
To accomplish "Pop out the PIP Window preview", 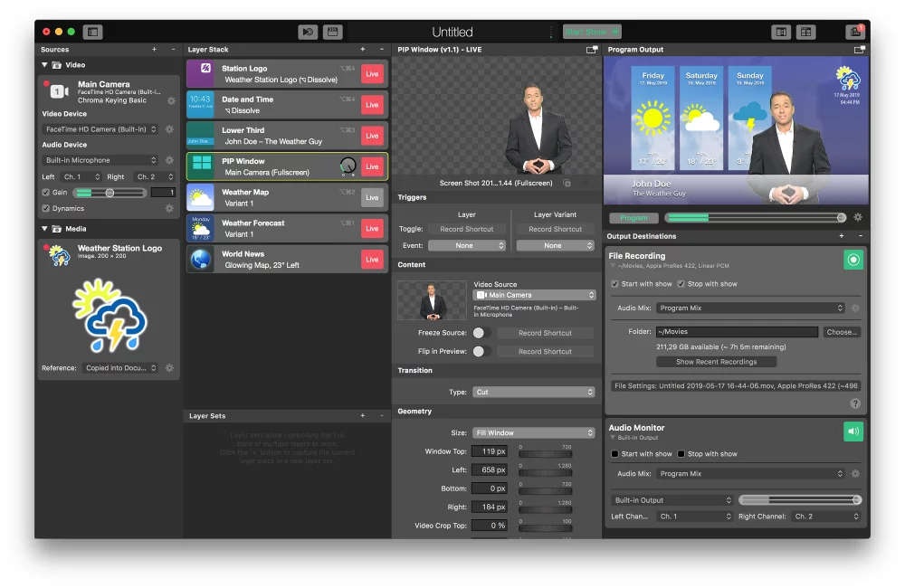I will point(592,50).
